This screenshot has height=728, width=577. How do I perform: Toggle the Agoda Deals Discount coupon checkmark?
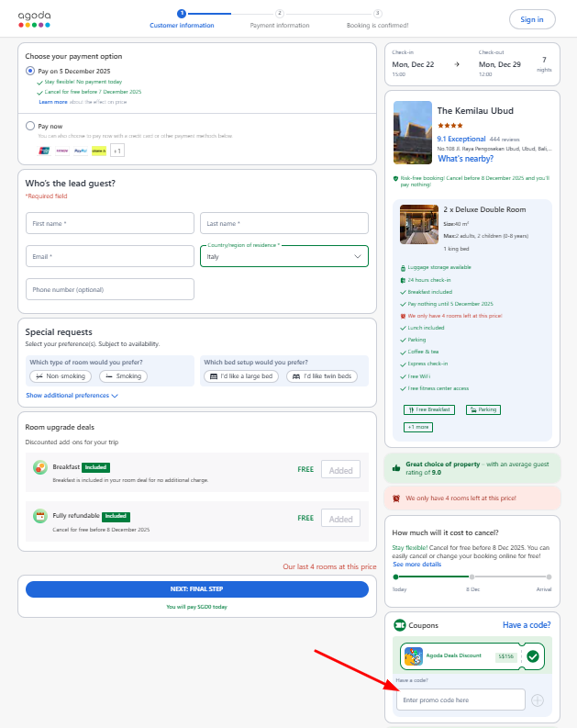pyautogui.click(x=533, y=656)
